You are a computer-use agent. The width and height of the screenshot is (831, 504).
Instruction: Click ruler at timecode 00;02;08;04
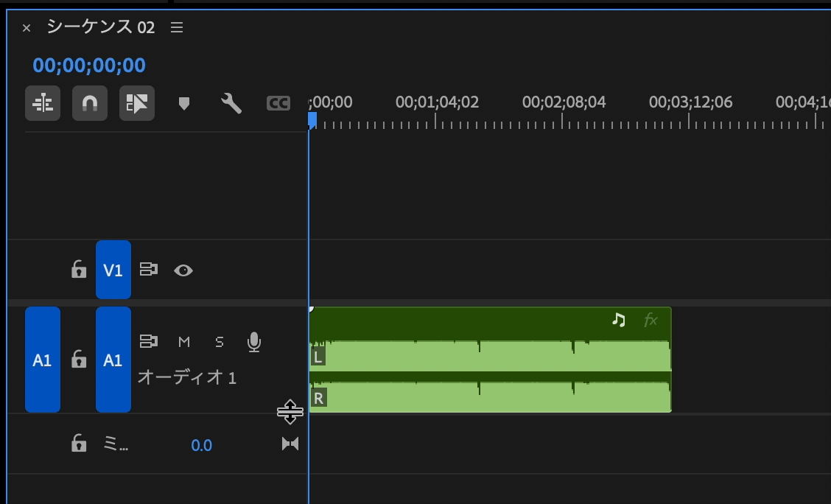coord(564,102)
